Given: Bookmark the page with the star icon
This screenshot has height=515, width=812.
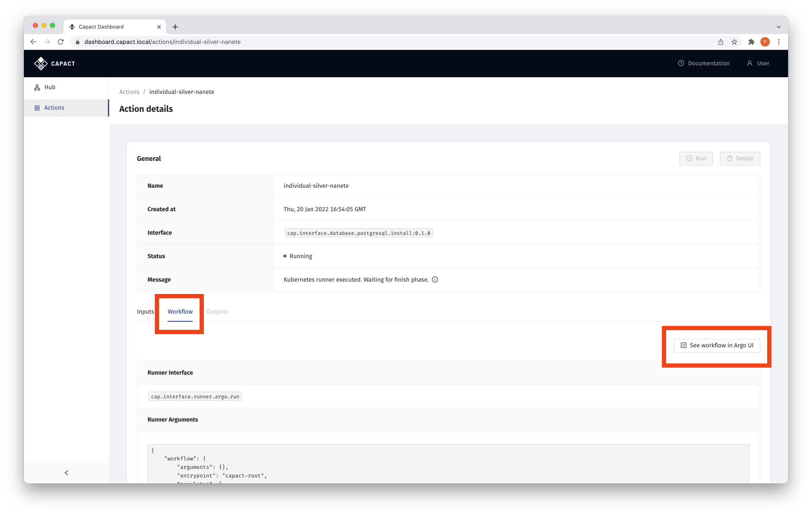Looking at the screenshot, I should [x=734, y=42].
